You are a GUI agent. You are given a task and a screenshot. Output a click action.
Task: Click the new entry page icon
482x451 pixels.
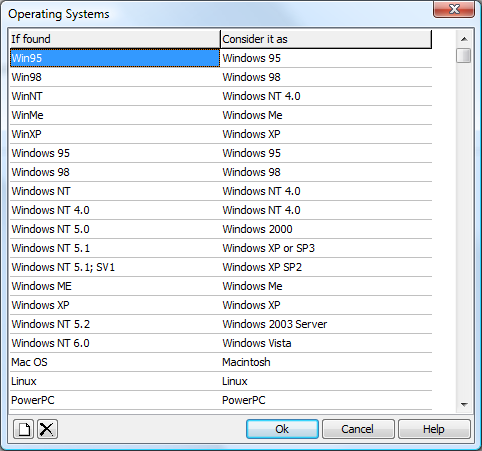click(x=23, y=429)
